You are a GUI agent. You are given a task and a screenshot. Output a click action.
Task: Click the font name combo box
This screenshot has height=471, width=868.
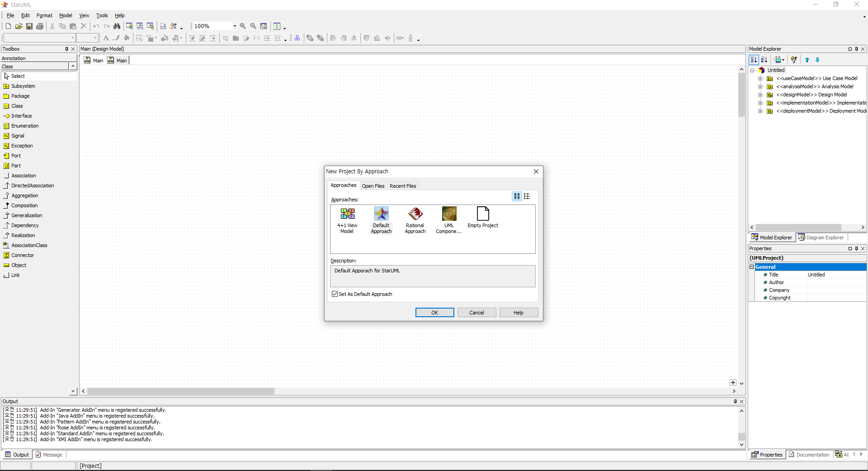(39, 38)
